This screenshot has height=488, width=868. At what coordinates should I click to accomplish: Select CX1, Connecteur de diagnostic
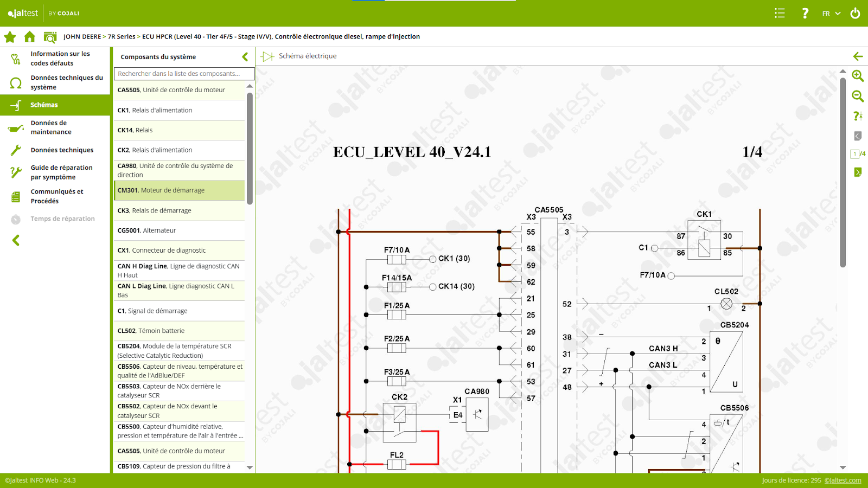click(x=179, y=251)
